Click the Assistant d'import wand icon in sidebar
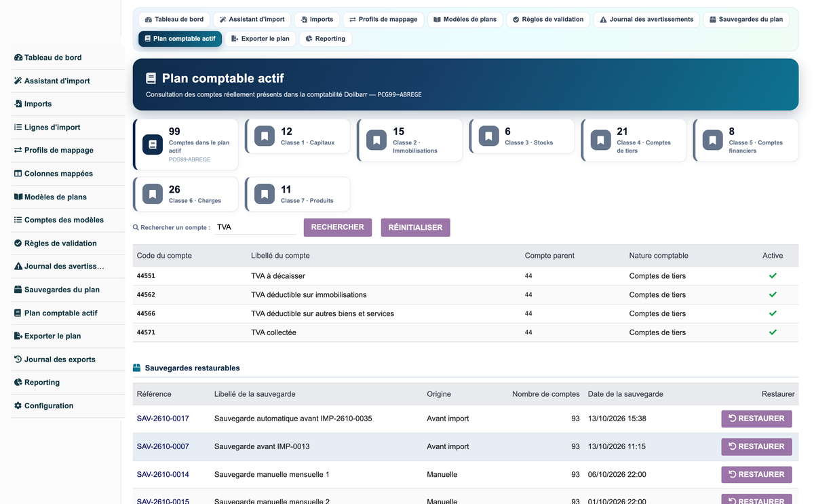 [18, 81]
